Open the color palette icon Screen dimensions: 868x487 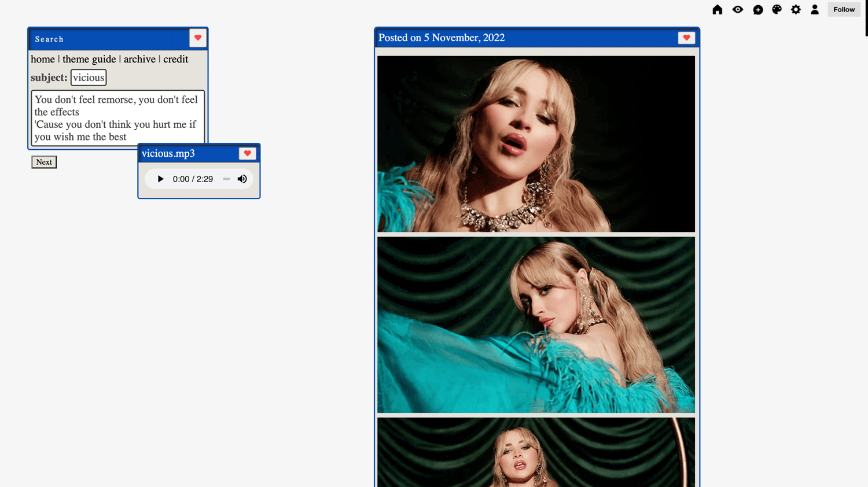[x=777, y=9]
